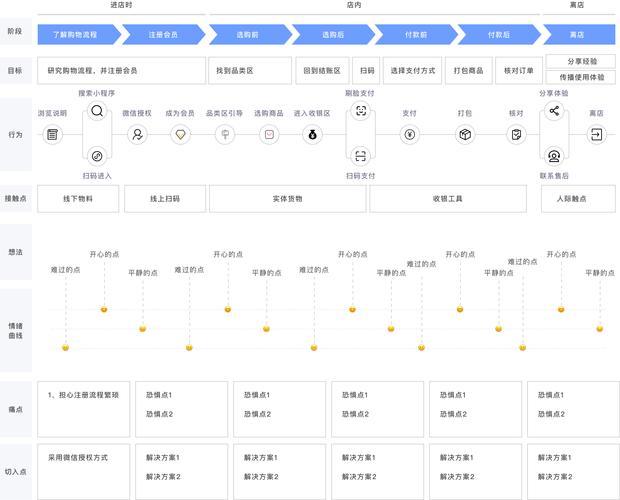Click the leftmost happy-face emoji on emotion curve
This screenshot has height=500, width=620.
104,309
